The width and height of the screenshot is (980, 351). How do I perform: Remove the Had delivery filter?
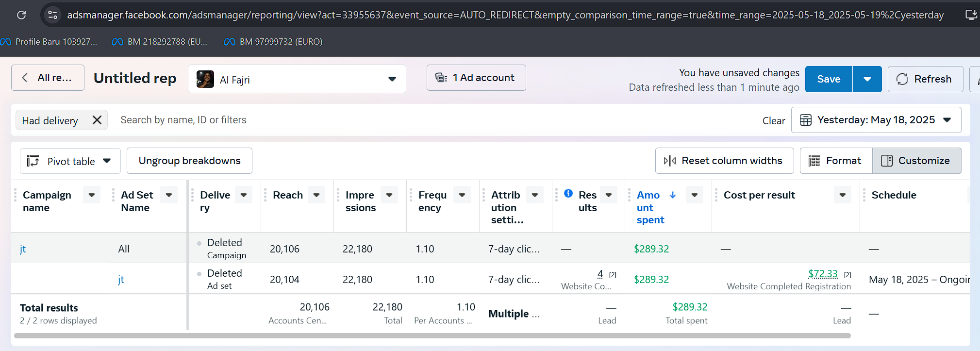point(97,120)
